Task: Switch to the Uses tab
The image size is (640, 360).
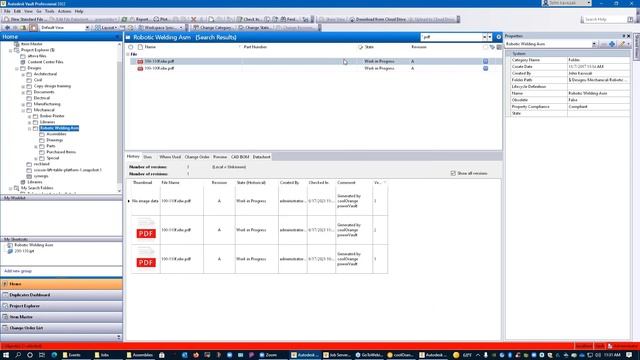Action: point(148,157)
